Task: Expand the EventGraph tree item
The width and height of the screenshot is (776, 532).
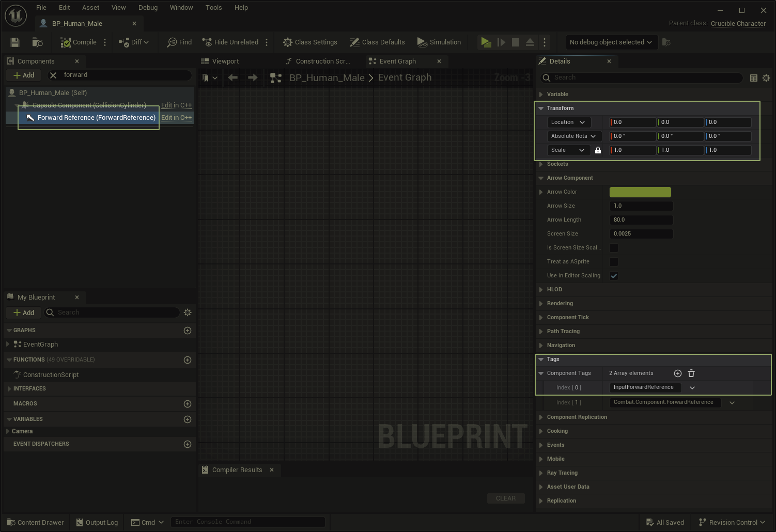Action: tap(8, 344)
